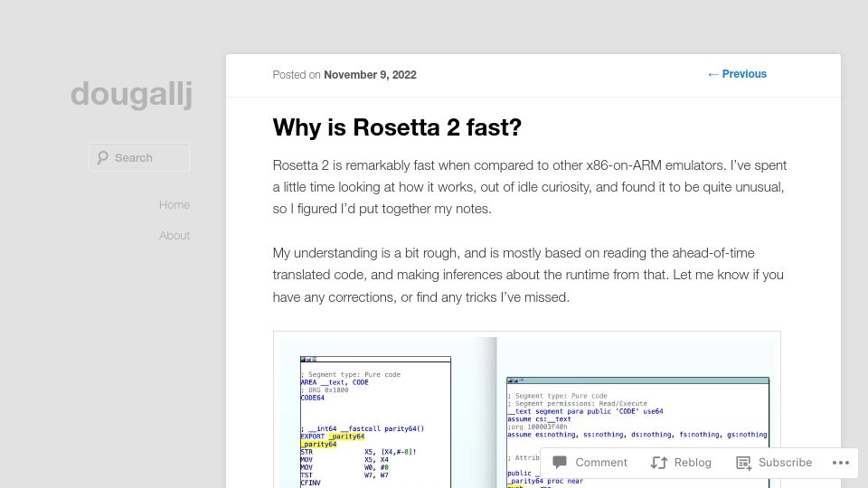
Task: Click the Comment button label
Action: tap(601, 463)
